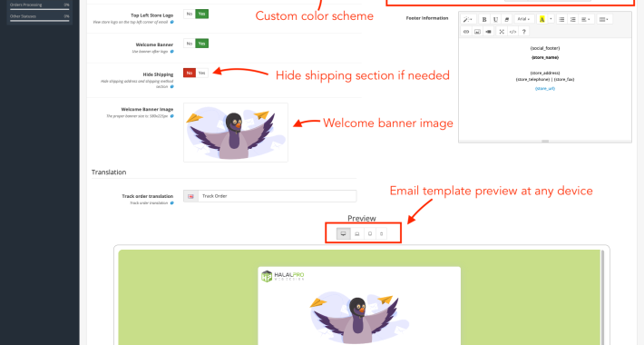Open paragraph alignment dropdown
Viewport: 644px width, 345px height.
coord(586,19)
